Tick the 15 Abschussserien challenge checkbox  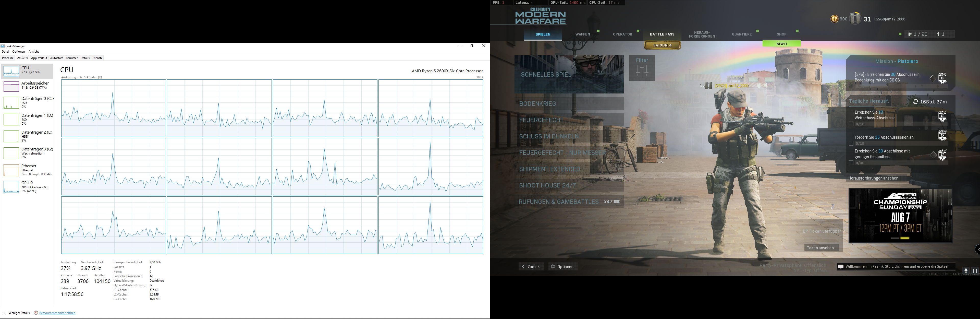pyautogui.click(x=851, y=144)
